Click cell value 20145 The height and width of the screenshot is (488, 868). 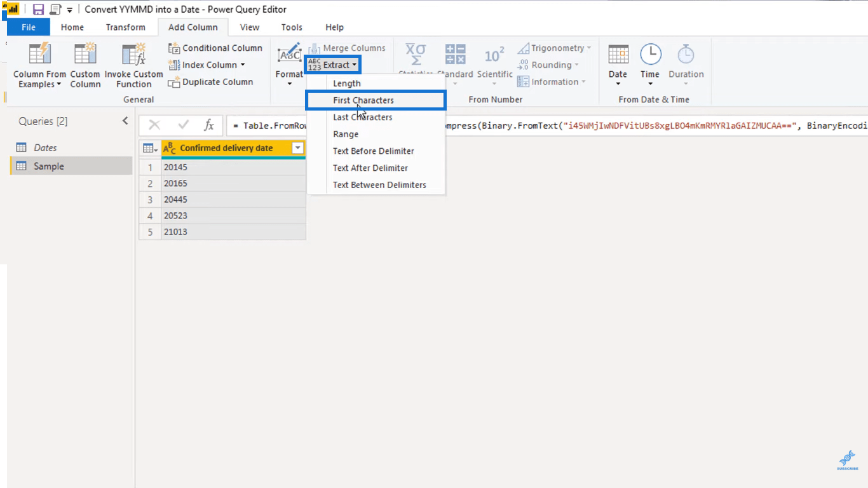click(x=233, y=167)
